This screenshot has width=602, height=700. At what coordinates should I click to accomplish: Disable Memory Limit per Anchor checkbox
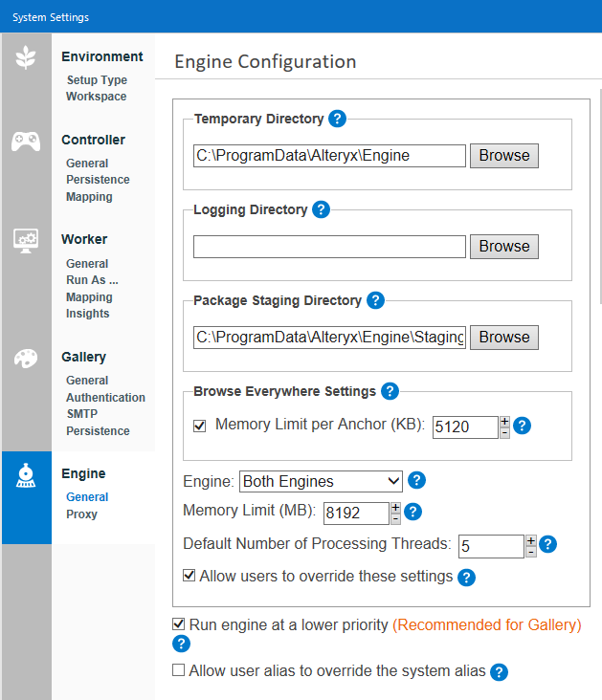[200, 426]
